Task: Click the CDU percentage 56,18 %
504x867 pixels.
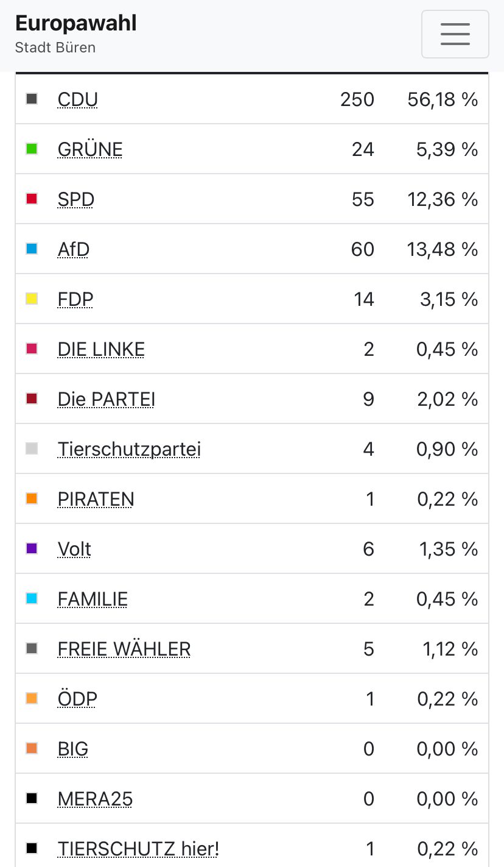Action: [443, 99]
